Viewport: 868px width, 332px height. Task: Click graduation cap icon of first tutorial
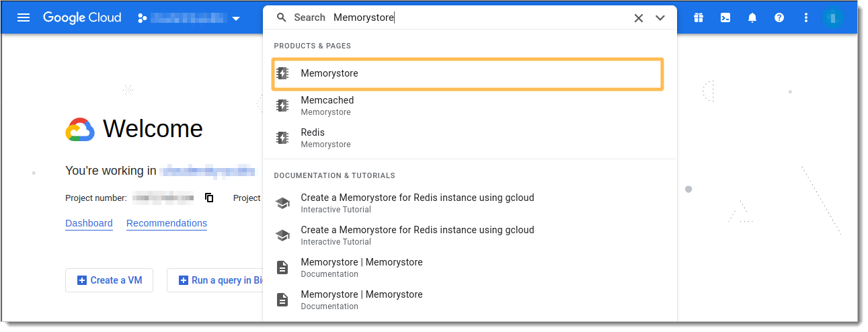pos(283,203)
